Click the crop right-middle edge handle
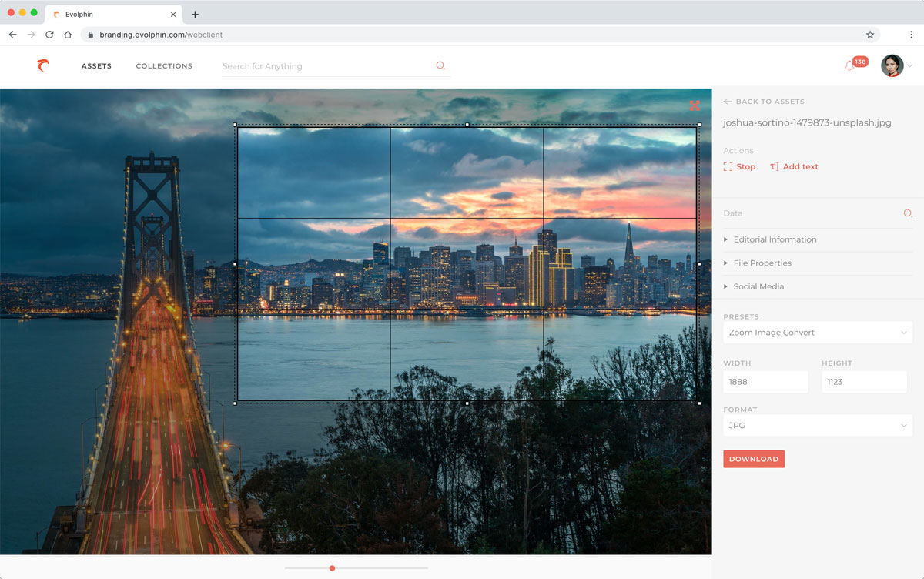Screen dimensions: 924x579 (699, 264)
